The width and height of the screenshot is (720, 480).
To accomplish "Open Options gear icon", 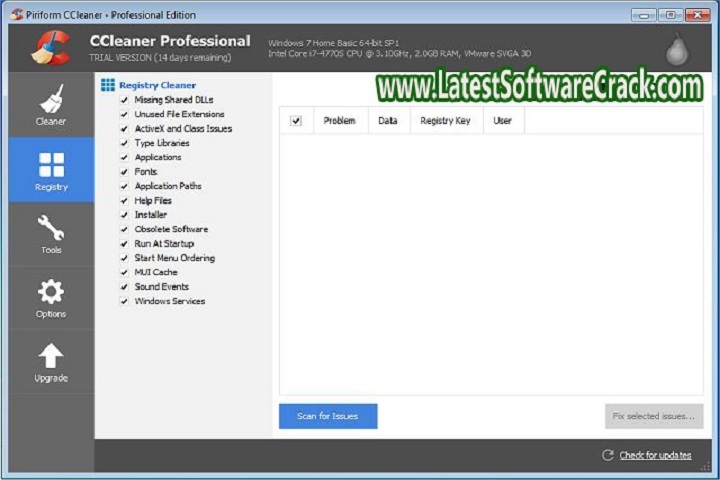I will 51,293.
